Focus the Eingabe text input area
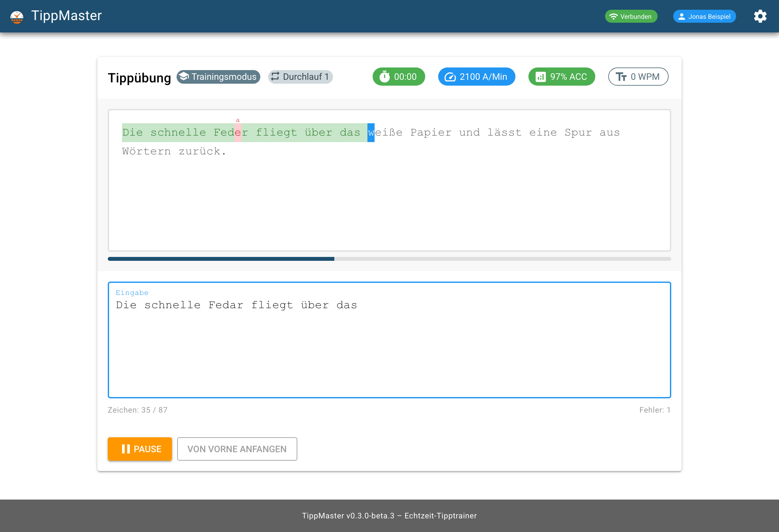Image resolution: width=779 pixels, height=532 pixels. pos(389,340)
